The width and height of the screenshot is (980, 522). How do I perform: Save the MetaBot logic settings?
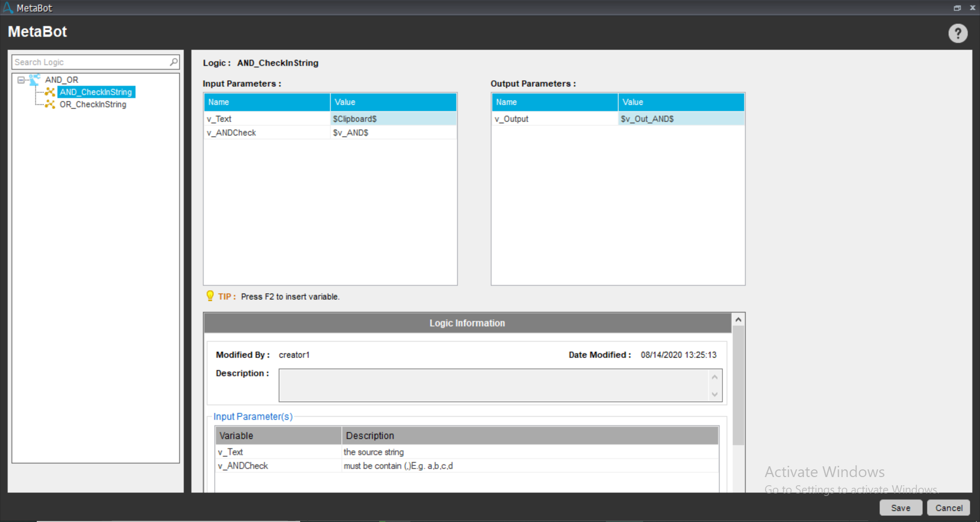click(900, 508)
